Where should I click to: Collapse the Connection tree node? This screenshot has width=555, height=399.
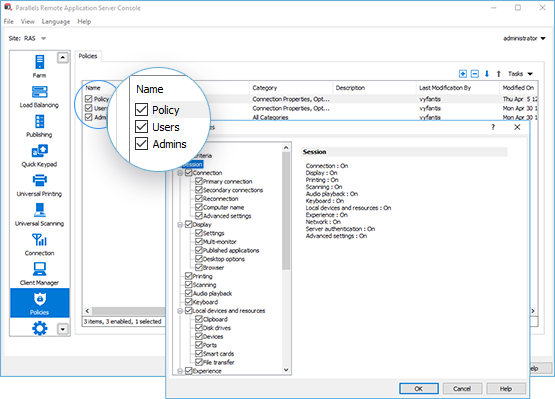pos(180,173)
